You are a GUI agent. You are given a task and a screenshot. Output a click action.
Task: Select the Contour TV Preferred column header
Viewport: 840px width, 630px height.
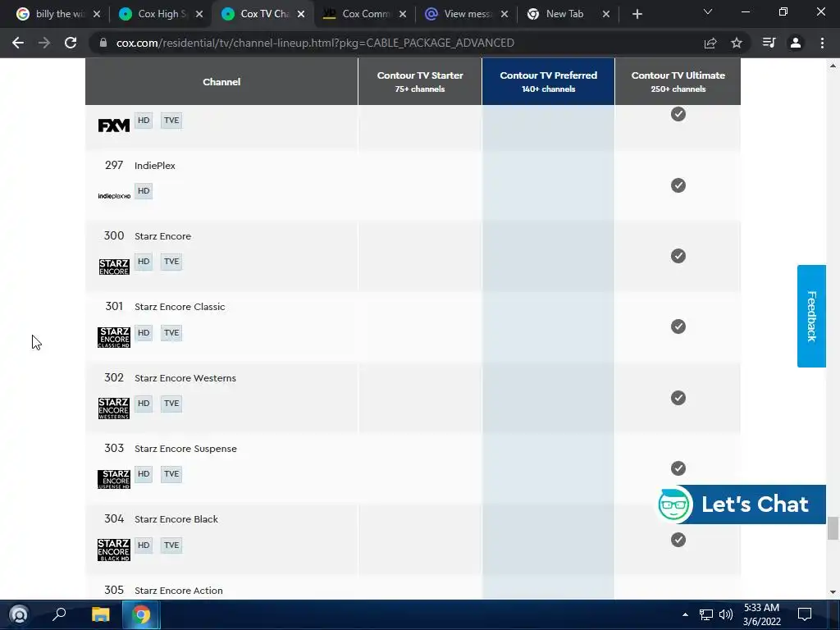pyautogui.click(x=548, y=81)
